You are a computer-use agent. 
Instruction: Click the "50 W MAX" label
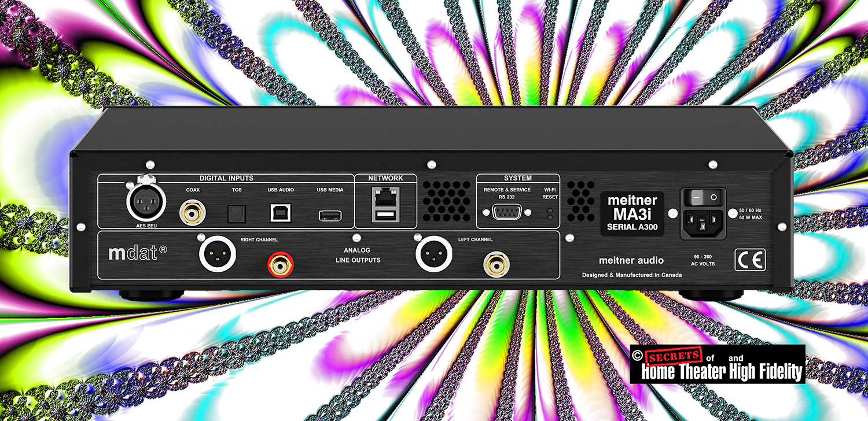click(751, 217)
